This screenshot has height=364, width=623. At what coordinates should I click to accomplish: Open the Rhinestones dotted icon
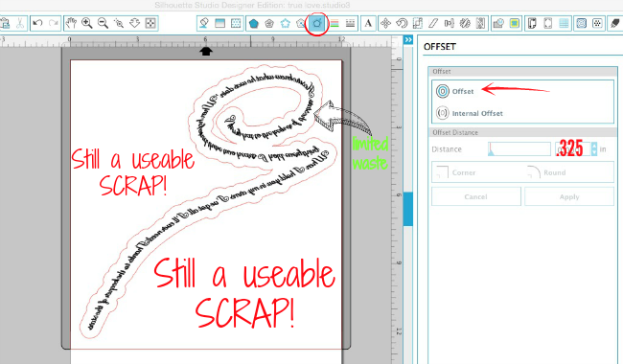click(597, 23)
